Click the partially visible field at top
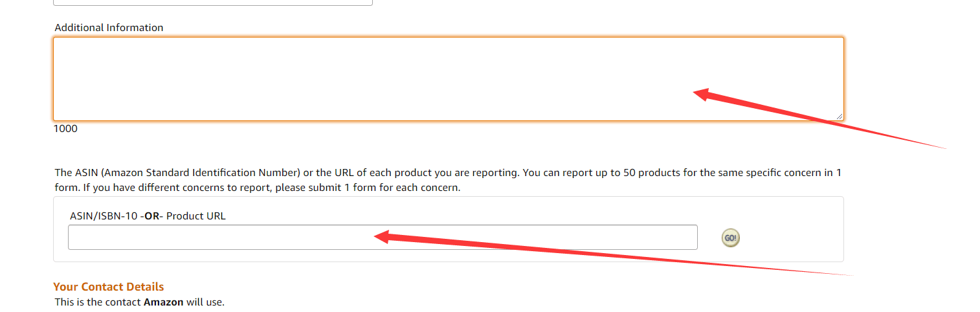Viewport: 980px width, 312px height. coord(212,3)
